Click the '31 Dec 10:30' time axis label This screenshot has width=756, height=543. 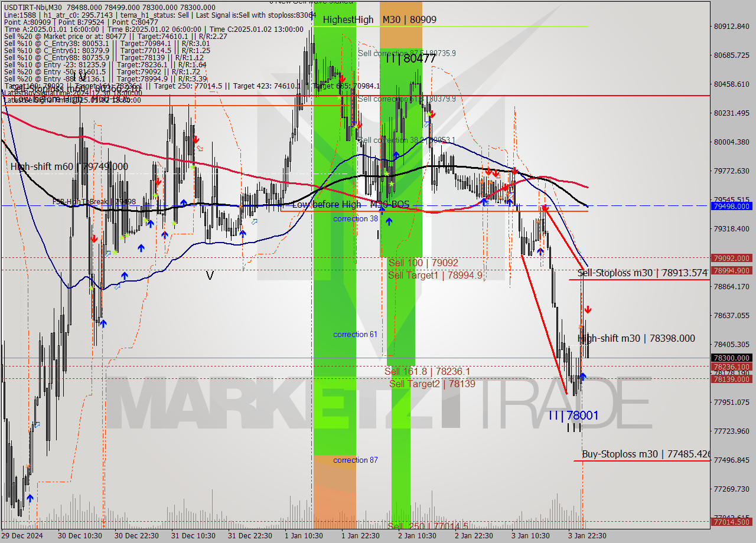[x=193, y=536]
